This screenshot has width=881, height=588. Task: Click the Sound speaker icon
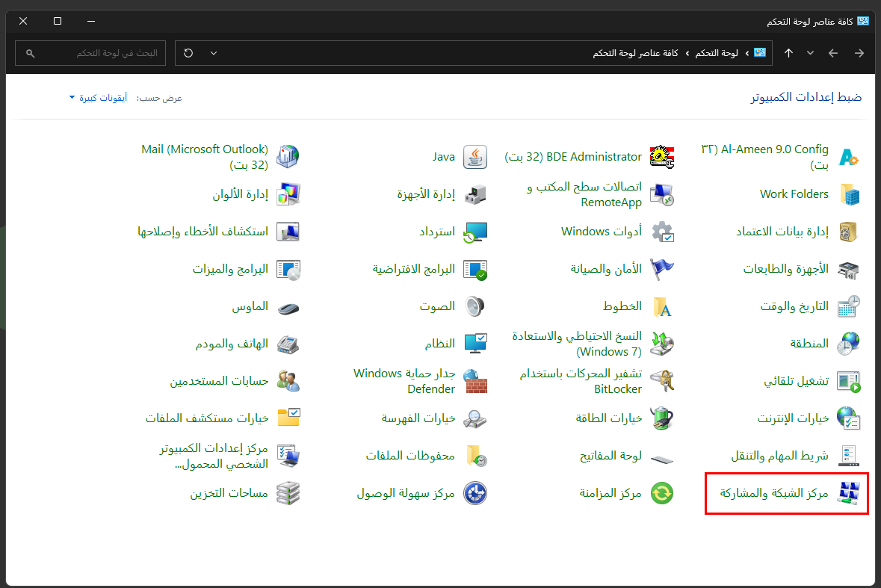(x=475, y=306)
